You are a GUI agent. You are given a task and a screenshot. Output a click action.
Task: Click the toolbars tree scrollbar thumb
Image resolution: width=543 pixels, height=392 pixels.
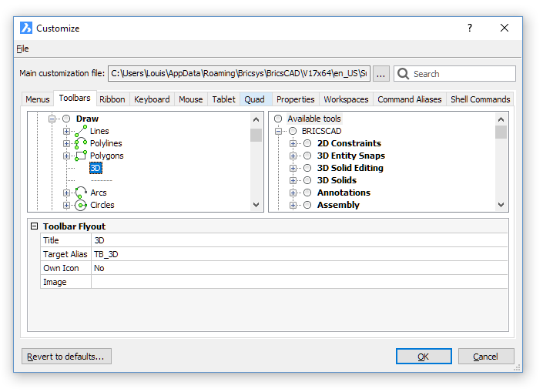[x=256, y=135]
